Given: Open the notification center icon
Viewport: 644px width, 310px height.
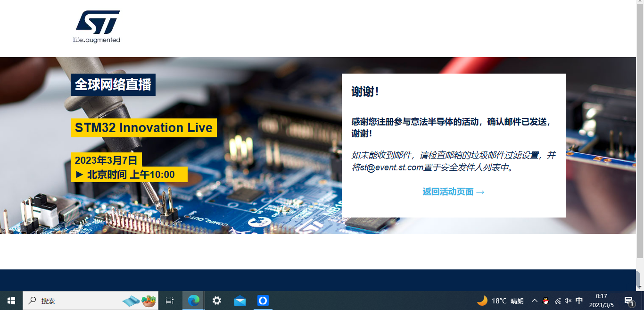Looking at the screenshot, I should 629,301.
